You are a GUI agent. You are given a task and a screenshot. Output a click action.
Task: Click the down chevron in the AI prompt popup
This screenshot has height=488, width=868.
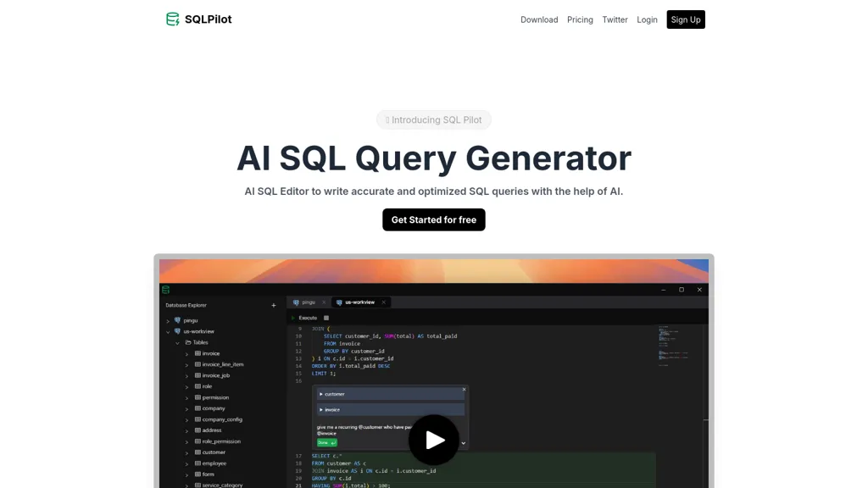click(x=464, y=443)
